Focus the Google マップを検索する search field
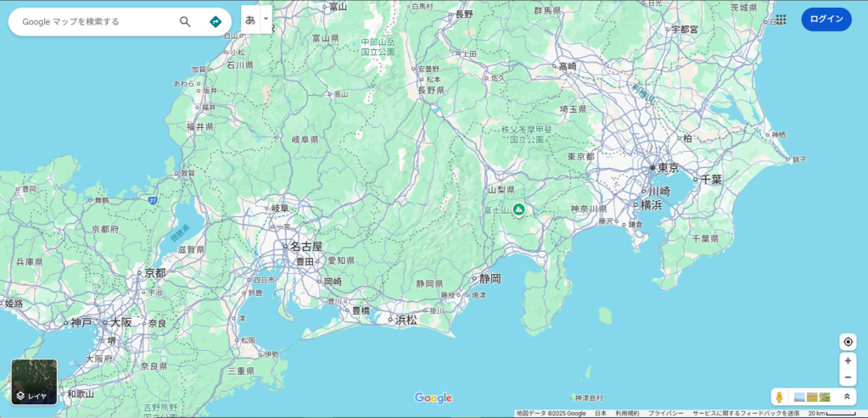 [94, 21]
